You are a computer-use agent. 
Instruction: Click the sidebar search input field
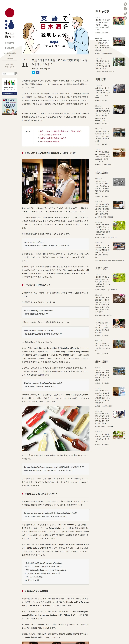(x=8, y=74)
